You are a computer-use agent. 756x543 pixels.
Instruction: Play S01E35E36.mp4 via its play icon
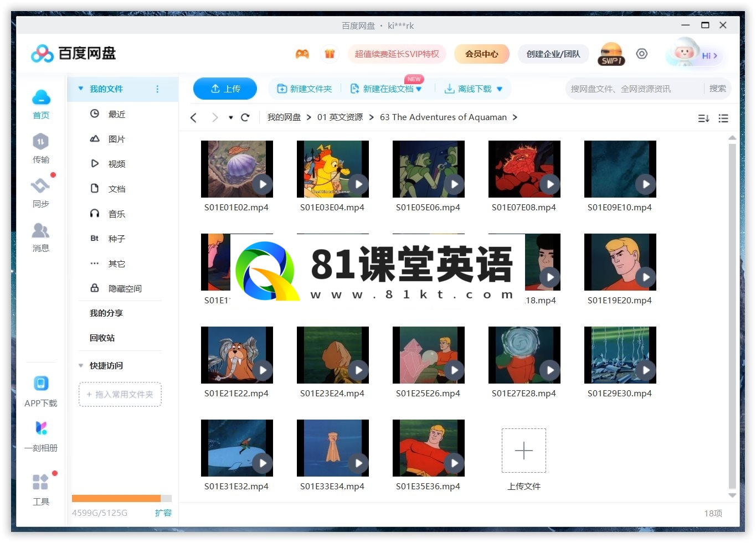click(x=454, y=463)
